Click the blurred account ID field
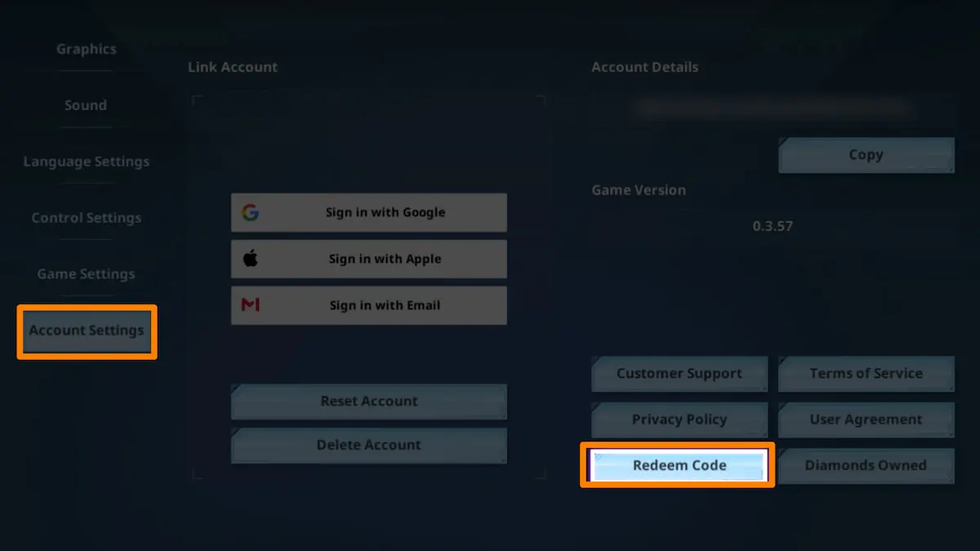The height and width of the screenshot is (551, 980). [x=773, y=108]
